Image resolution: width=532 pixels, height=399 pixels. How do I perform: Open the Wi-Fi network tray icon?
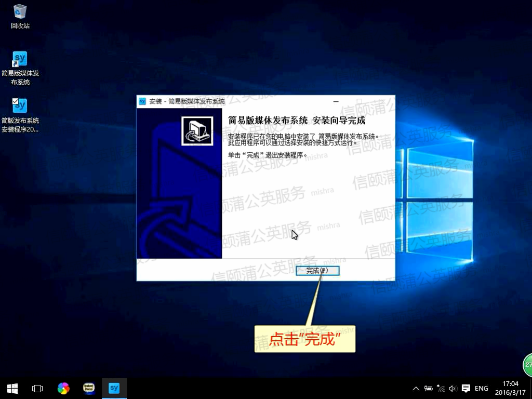coord(441,389)
